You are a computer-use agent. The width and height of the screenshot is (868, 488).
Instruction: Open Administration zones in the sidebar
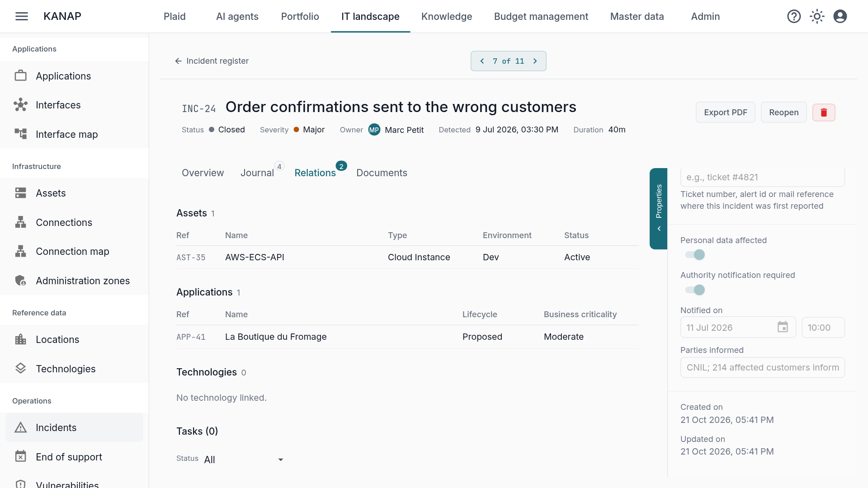(74, 281)
